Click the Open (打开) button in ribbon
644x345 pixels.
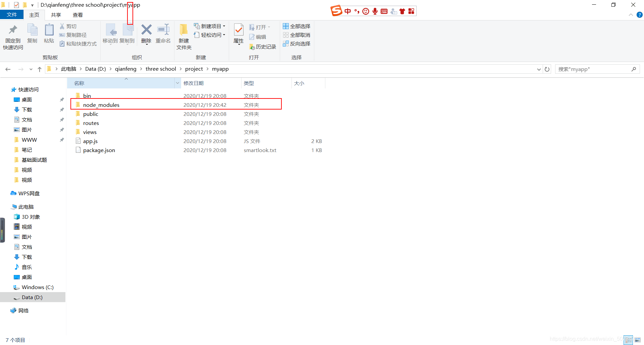point(260,27)
